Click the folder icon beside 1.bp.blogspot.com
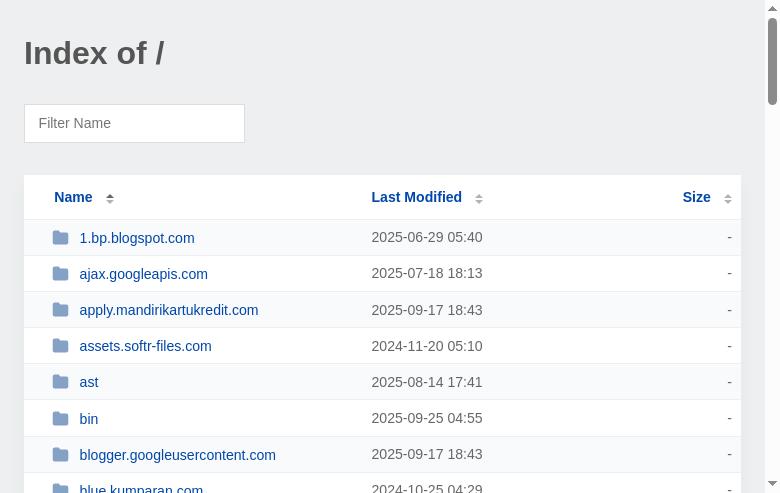Image resolution: width=780 pixels, height=493 pixels. tap(60, 238)
